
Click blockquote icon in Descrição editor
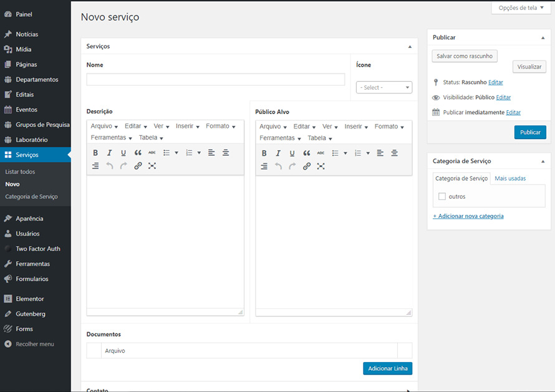pos(138,153)
